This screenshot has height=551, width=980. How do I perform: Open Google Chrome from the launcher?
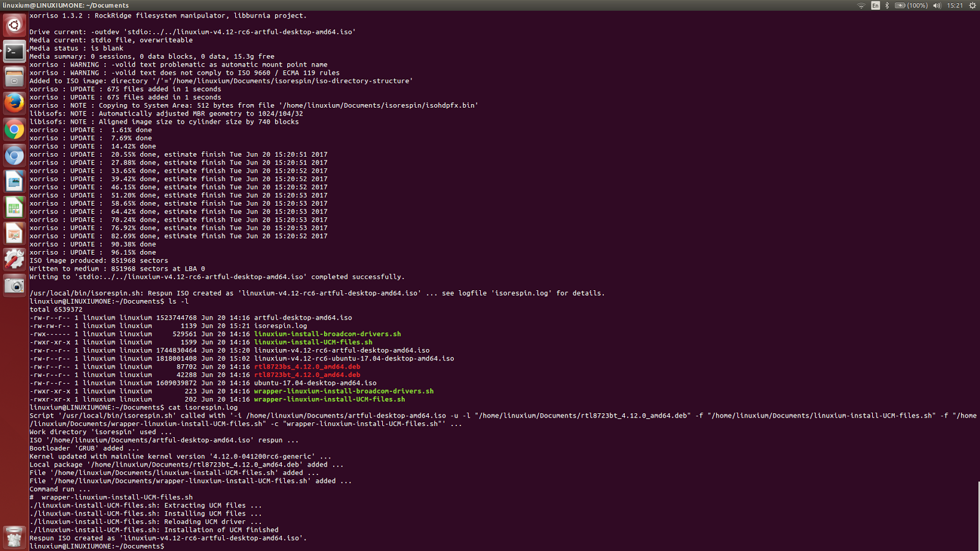tap(14, 129)
